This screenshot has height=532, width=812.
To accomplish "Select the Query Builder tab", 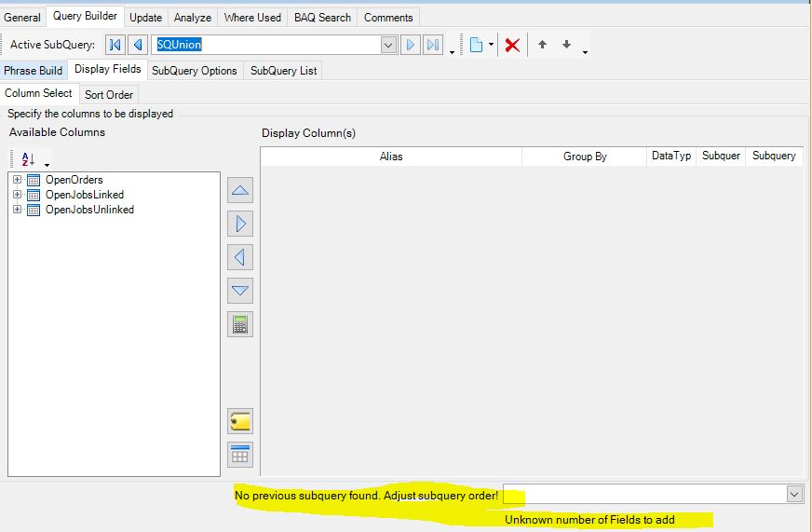I will [85, 16].
